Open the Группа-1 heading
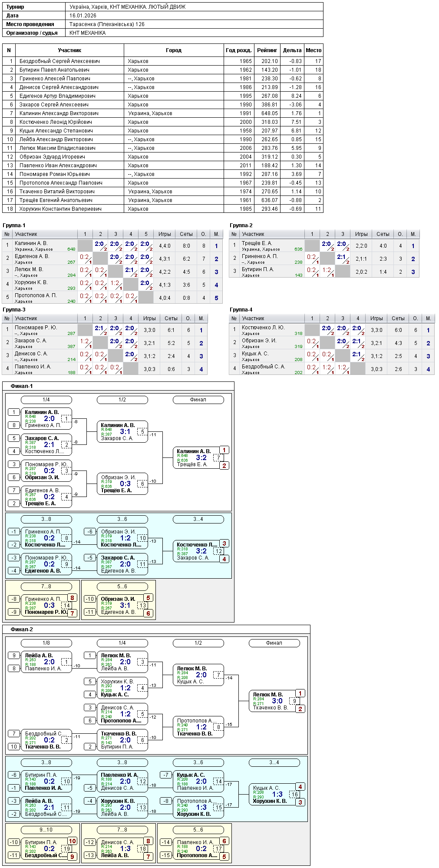Image resolution: width=439 pixels, height=868 pixels. click(14, 225)
